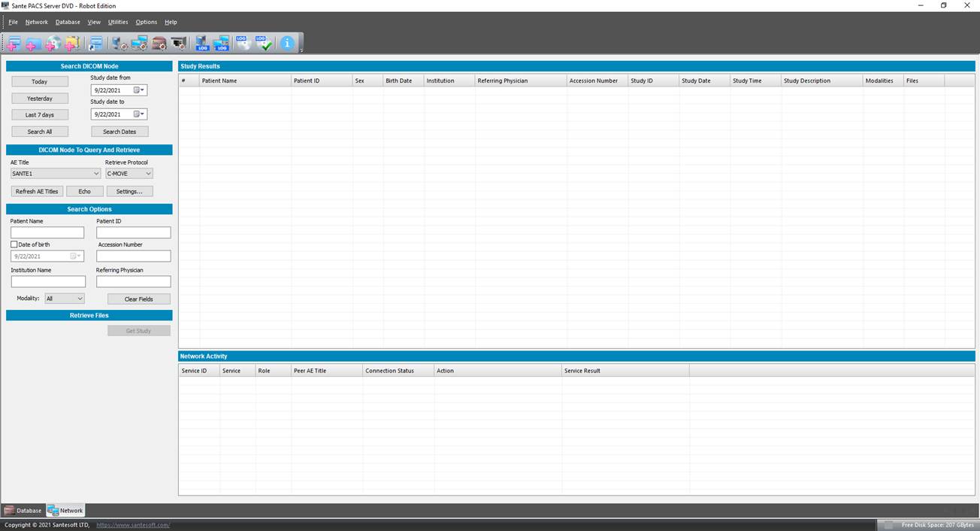Screen dimensions: 980x531
Task: Click the network log toolbar icon
Action: [x=221, y=43]
